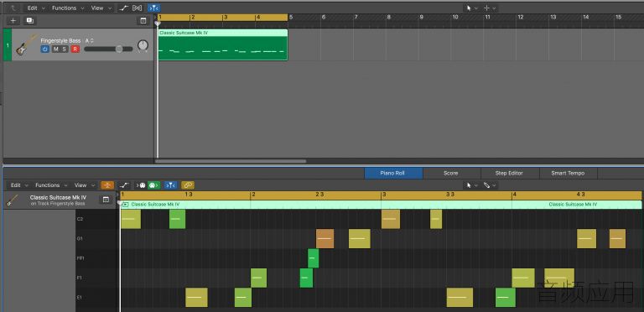Open the secondary tool menu in tracks area

pyautogui.click(x=489, y=8)
